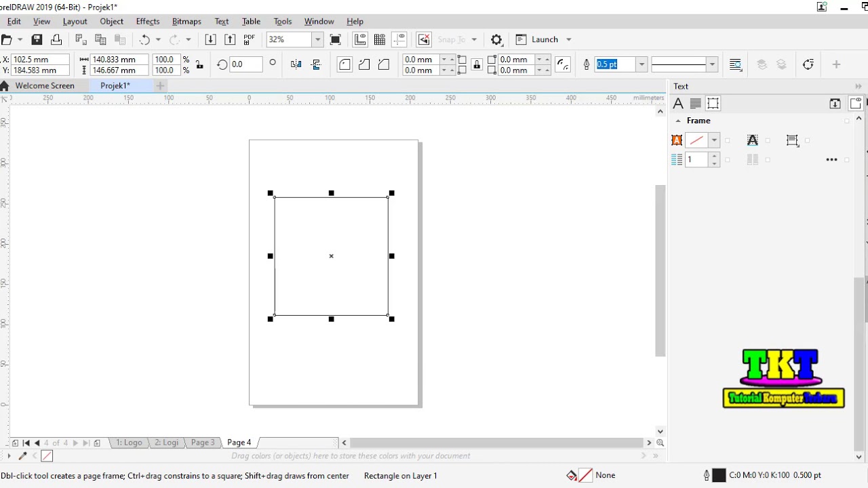Viewport: 868px width, 488px height.
Task: Click the Save document icon
Action: pos(37,40)
